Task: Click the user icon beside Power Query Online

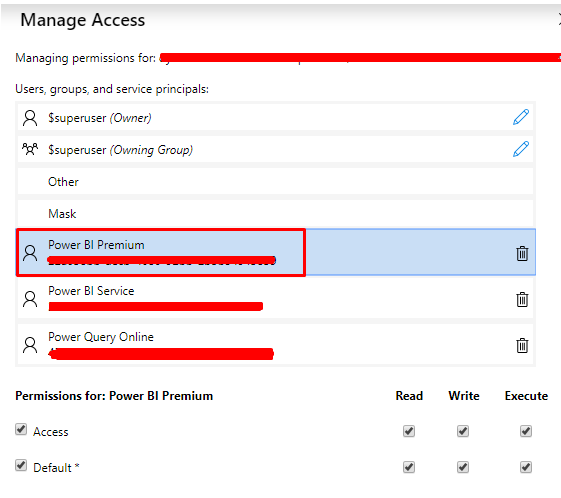Action: (30, 345)
